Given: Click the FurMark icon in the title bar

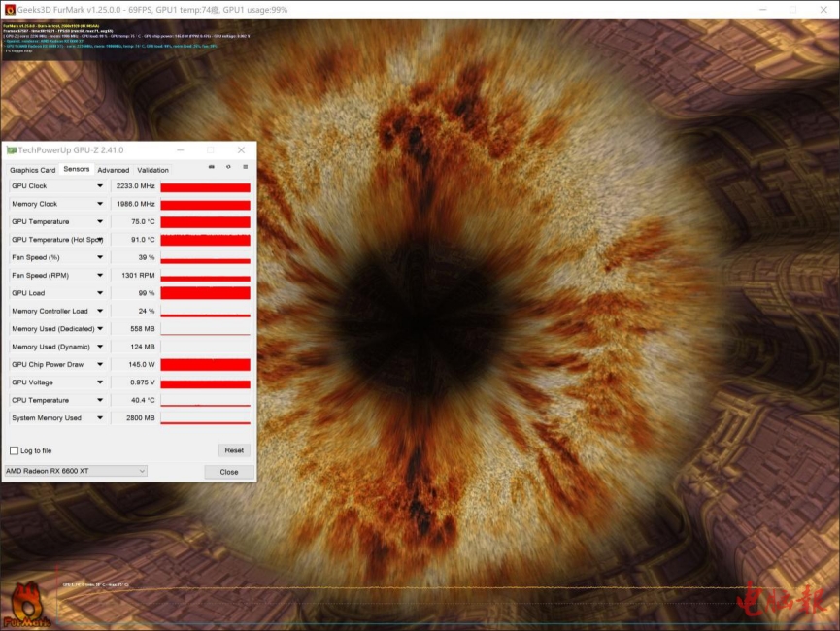Looking at the screenshot, I should (x=10, y=10).
